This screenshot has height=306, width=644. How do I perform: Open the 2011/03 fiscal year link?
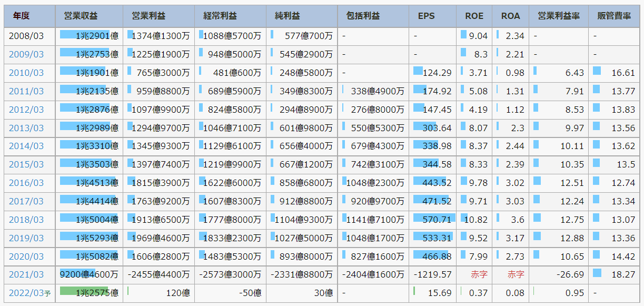26,91
